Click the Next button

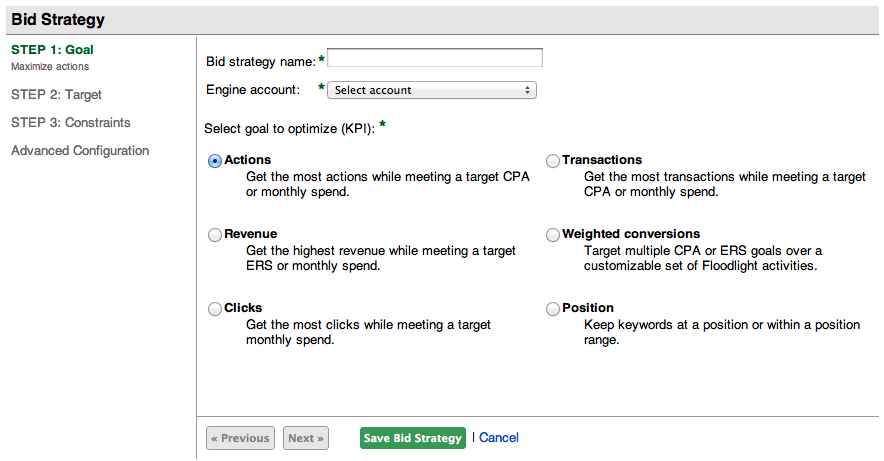[x=306, y=438]
